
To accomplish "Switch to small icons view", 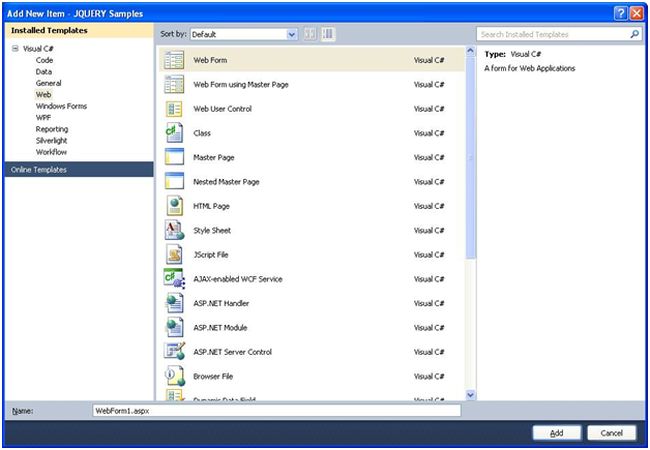I will tap(310, 34).
